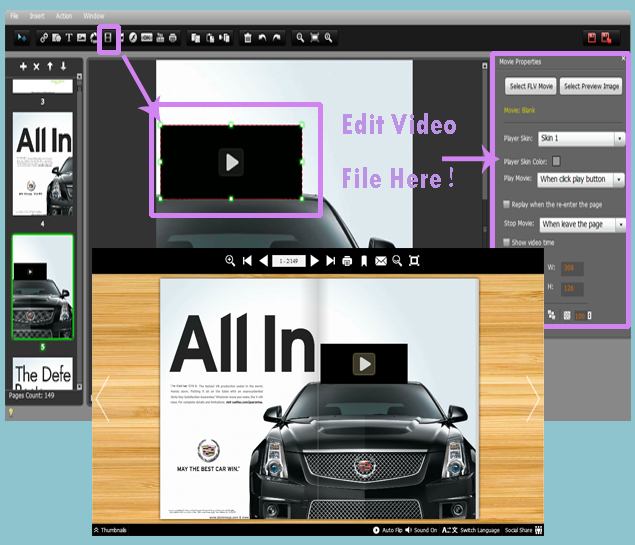The image size is (635, 545).
Task: Open the Action menu
Action: click(x=64, y=16)
